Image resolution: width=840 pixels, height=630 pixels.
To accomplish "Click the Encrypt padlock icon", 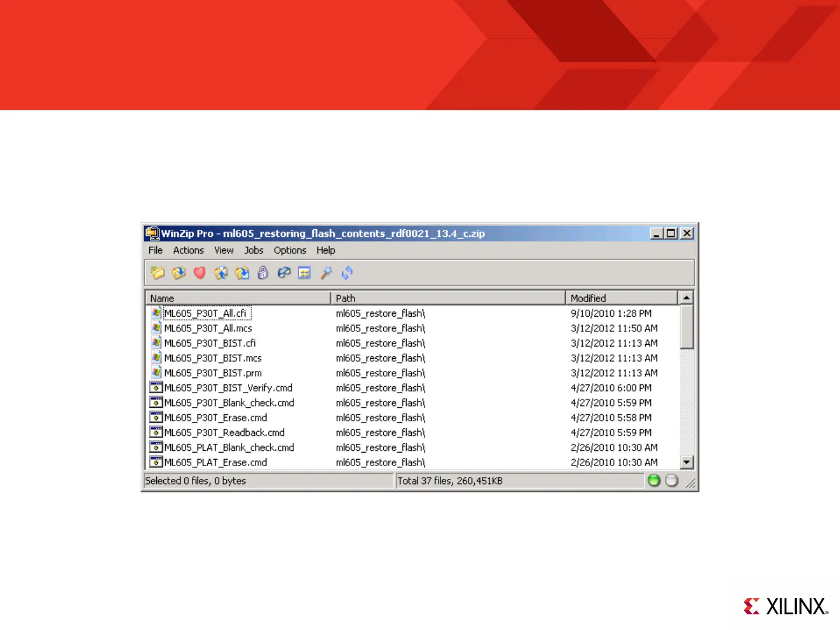I will tap(262, 272).
